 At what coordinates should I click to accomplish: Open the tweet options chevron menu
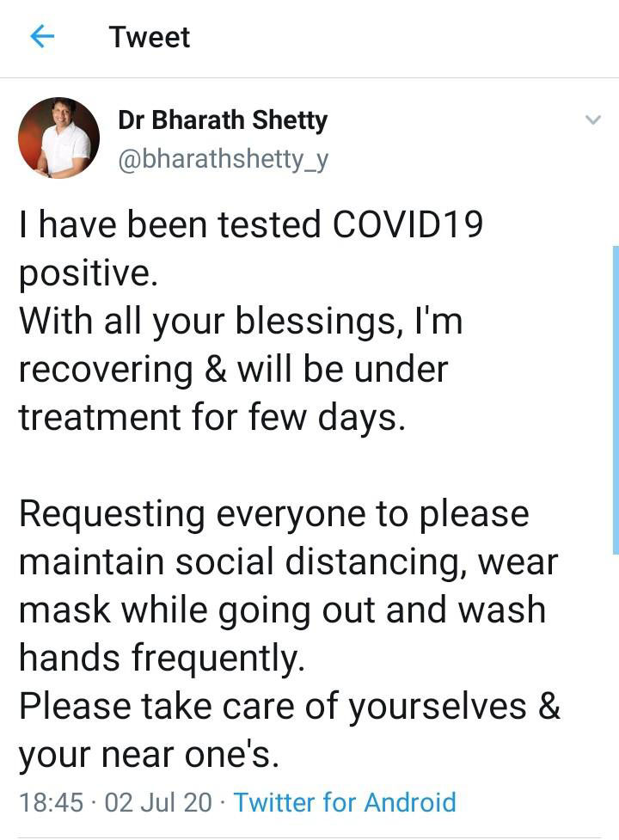click(592, 120)
